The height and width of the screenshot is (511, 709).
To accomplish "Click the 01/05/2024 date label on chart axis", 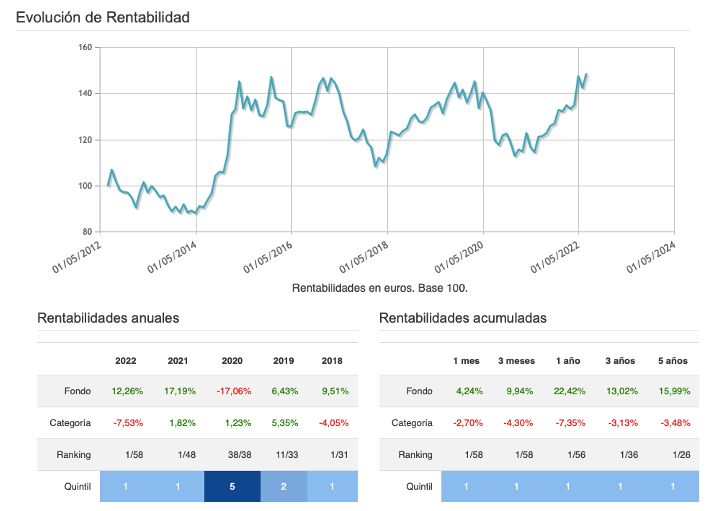I will coord(652,256).
